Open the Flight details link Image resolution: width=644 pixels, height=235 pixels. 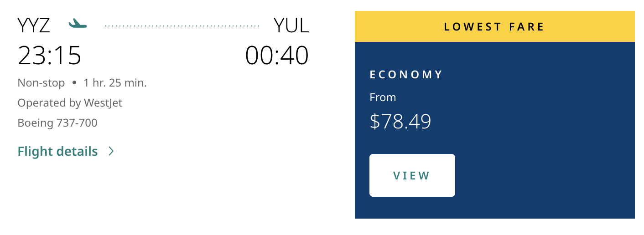coord(57,151)
